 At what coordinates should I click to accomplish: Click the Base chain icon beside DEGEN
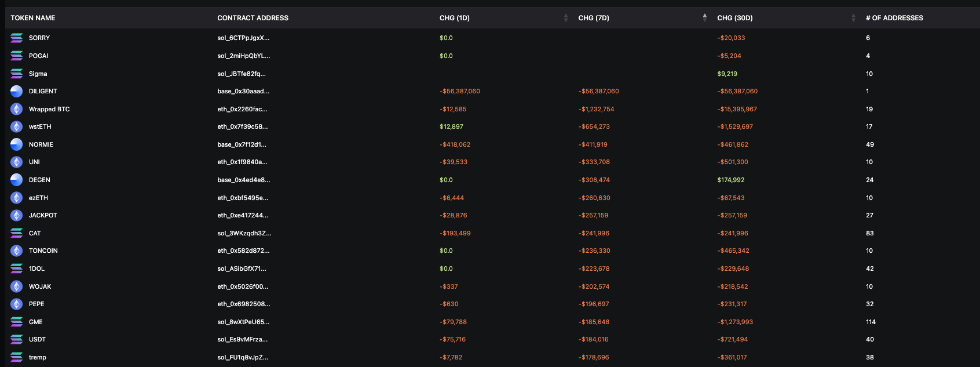(x=17, y=180)
